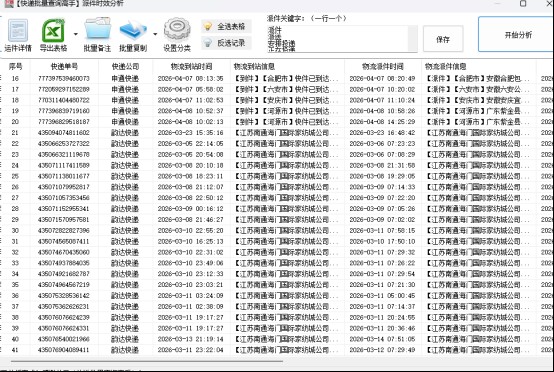
Task: Click the 物流到站信息 column header
Action: click(254, 66)
